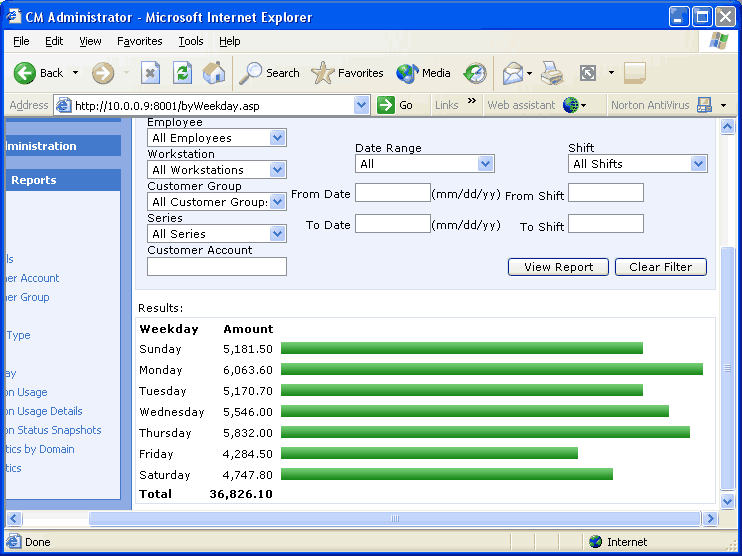The width and height of the screenshot is (742, 556).
Task: Click the Clear Filter button
Action: tap(661, 267)
